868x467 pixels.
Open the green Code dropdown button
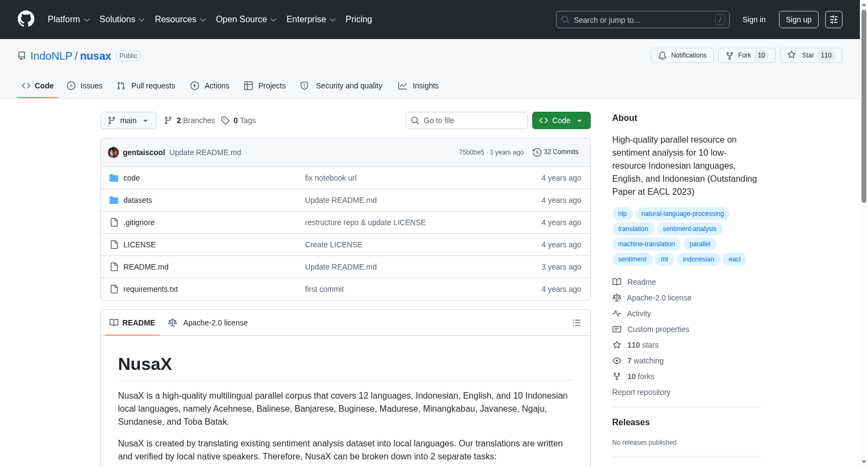561,120
